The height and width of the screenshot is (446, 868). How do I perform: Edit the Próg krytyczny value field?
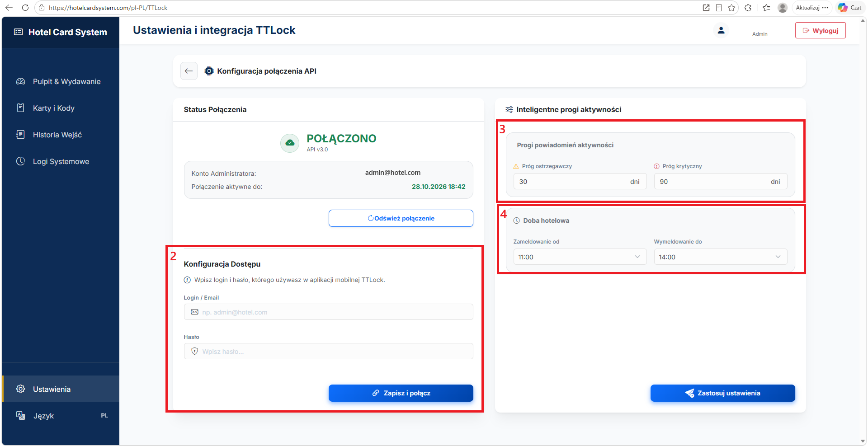point(720,182)
